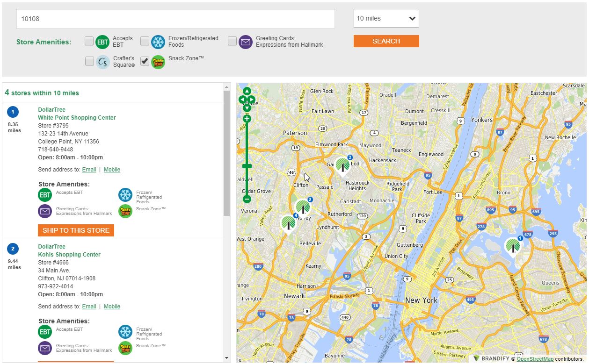Click the Email link for store #4666
Screen dimensions: 589x364
89,307
